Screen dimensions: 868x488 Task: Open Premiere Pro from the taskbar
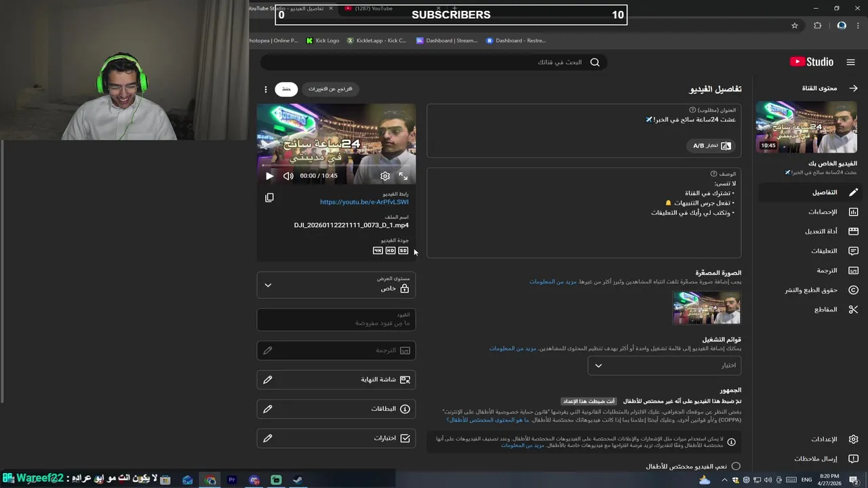click(x=232, y=480)
